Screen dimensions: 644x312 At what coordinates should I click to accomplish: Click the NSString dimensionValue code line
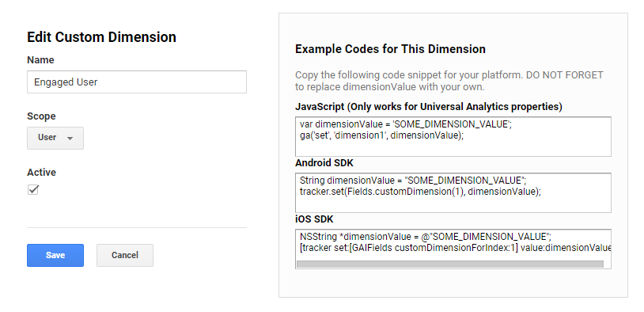(x=426, y=237)
